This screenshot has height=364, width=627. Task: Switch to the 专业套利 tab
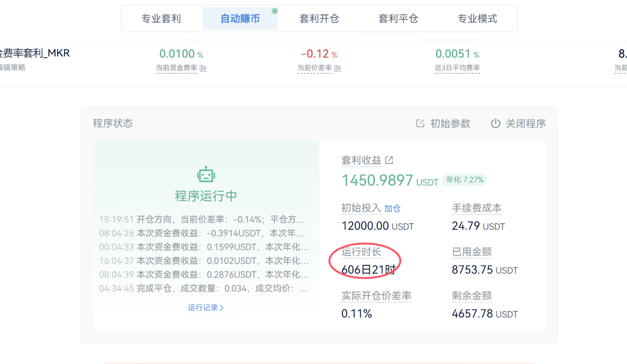pyautogui.click(x=161, y=19)
